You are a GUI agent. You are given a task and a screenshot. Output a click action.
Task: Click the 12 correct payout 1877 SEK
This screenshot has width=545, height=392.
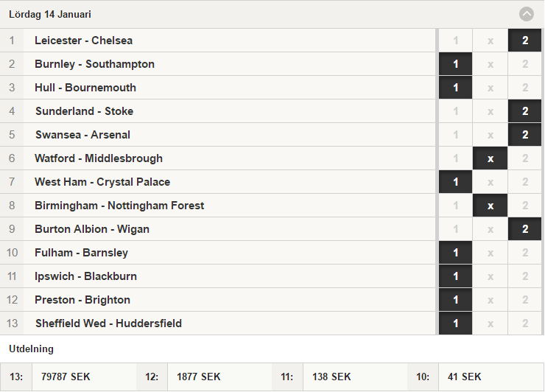(198, 377)
